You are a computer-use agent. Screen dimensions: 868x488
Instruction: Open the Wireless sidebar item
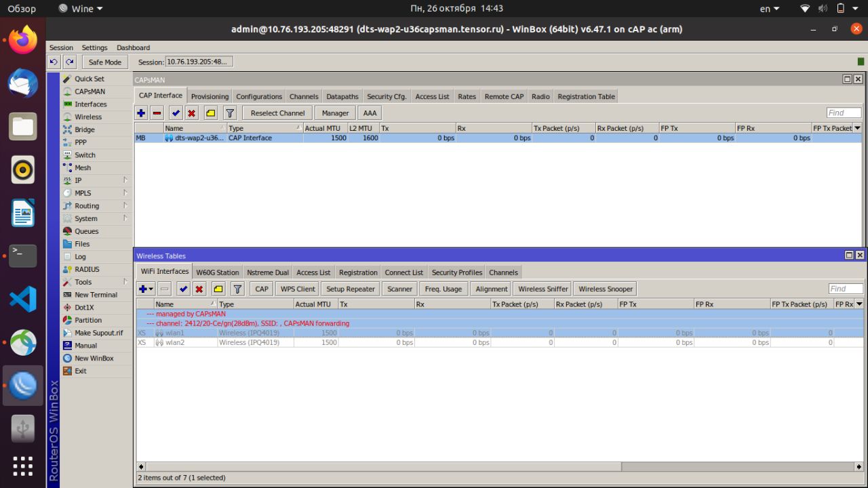pyautogui.click(x=87, y=117)
